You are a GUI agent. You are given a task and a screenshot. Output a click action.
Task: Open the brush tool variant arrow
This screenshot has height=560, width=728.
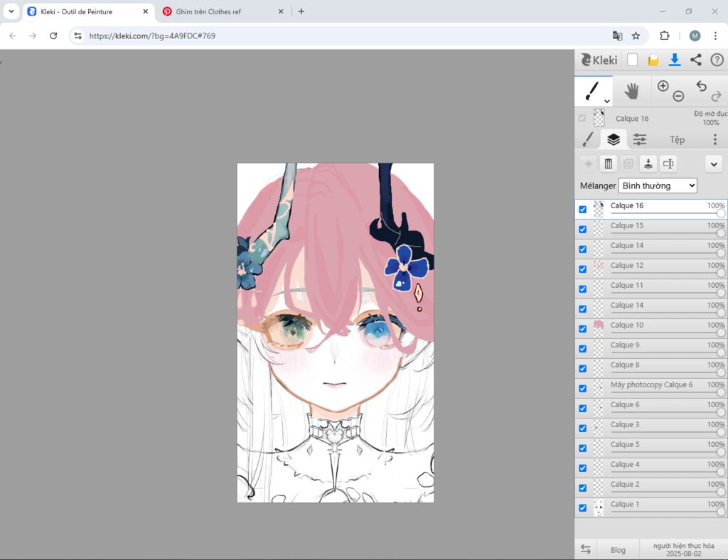[x=607, y=101]
